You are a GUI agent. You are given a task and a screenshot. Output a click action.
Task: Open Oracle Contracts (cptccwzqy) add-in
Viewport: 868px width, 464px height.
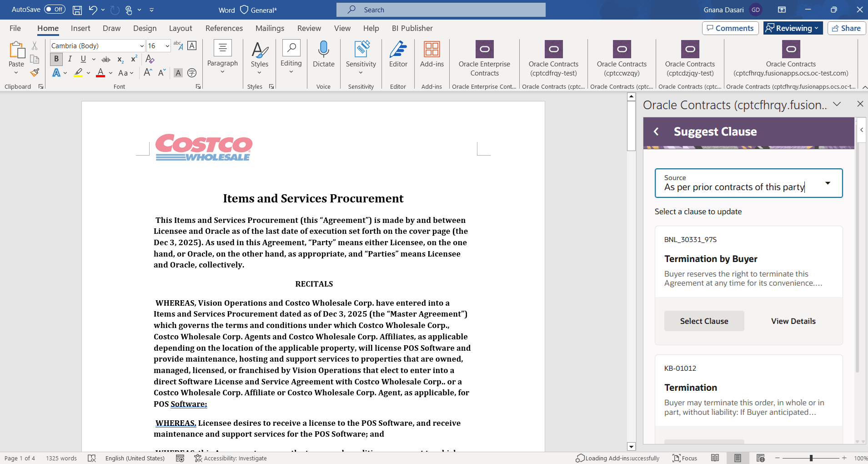622,59
